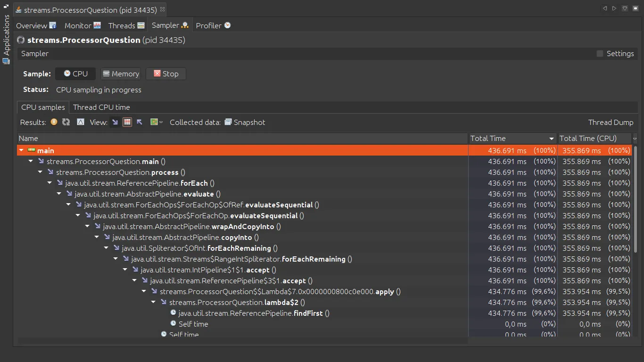
Task: Collapse the AbstractPipeline.copyInto () node
Action: [97, 237]
